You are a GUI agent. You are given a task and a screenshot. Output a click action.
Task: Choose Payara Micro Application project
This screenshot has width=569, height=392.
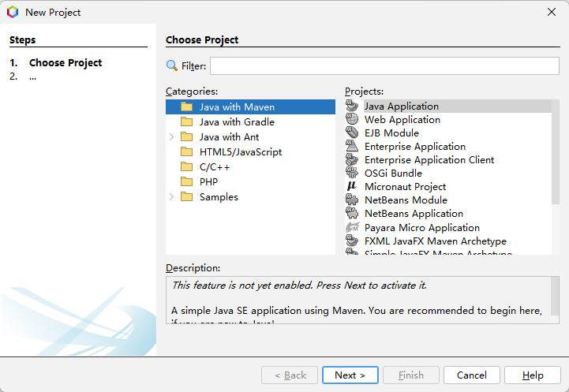click(422, 228)
